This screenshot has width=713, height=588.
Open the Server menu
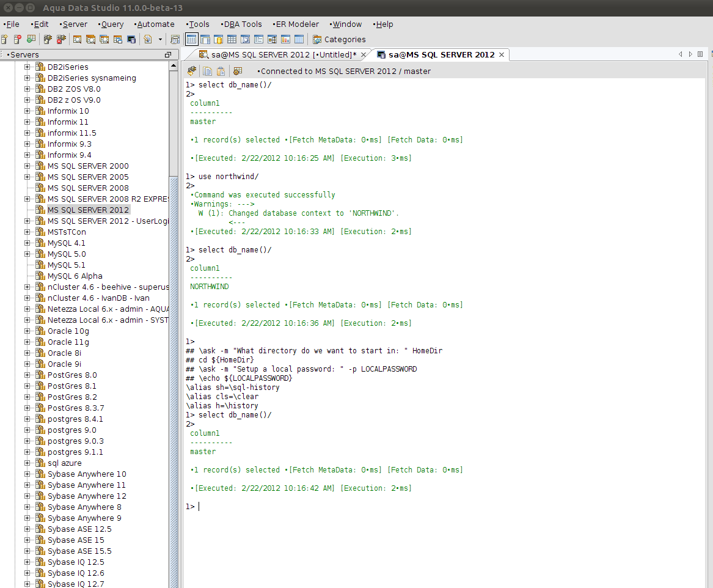tap(73, 24)
